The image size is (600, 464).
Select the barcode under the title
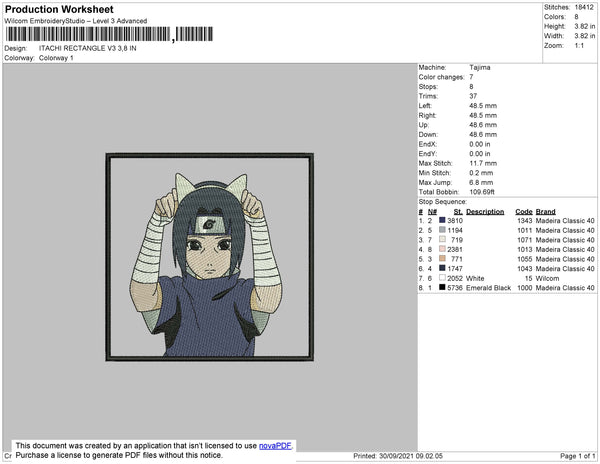[109, 34]
